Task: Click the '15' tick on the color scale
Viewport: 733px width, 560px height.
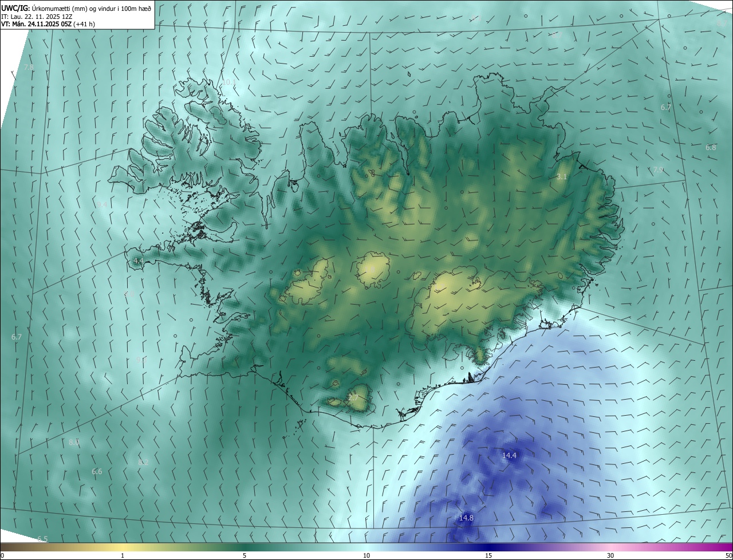Action: click(x=488, y=556)
